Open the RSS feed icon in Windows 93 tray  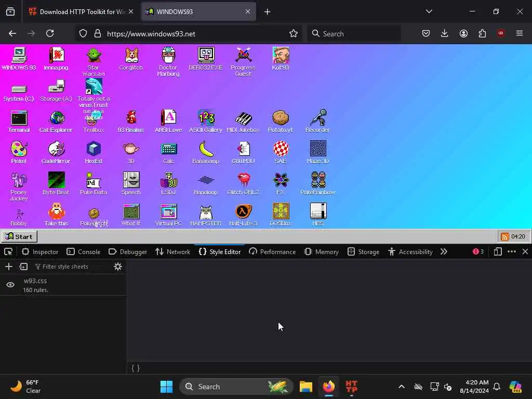tap(505, 236)
